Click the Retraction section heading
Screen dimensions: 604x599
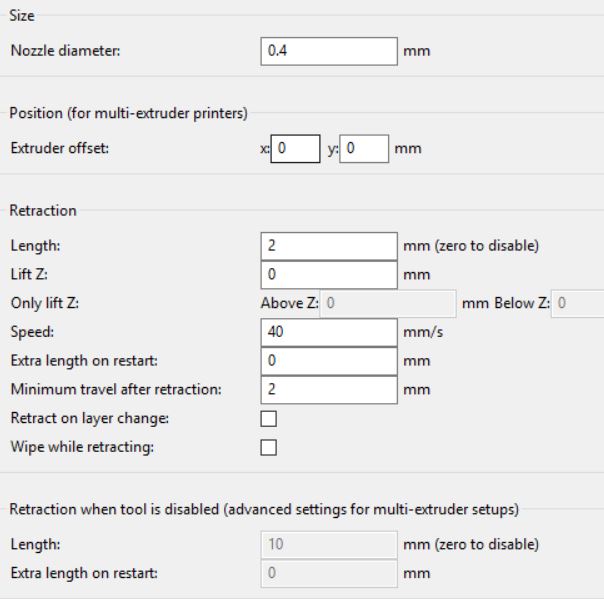(43, 211)
